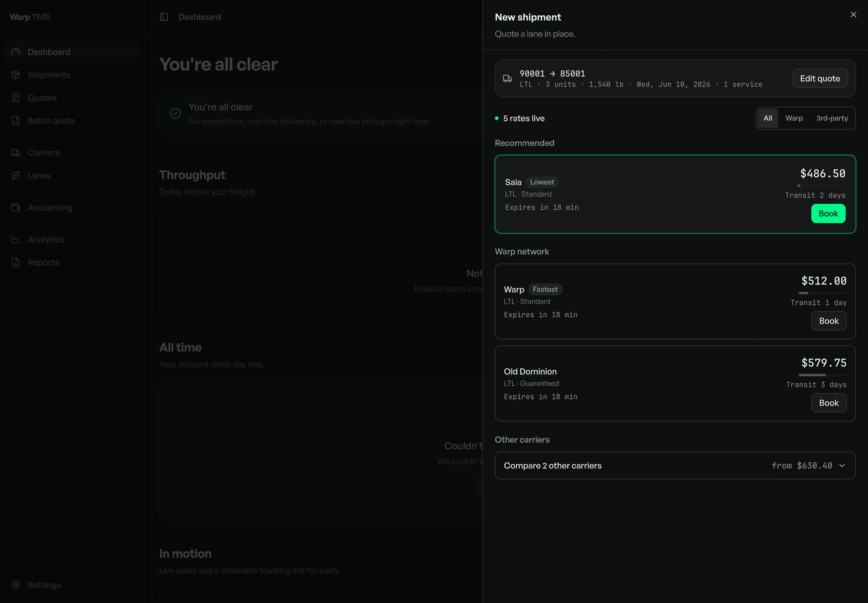Click the All time heading on dashboard

click(180, 348)
